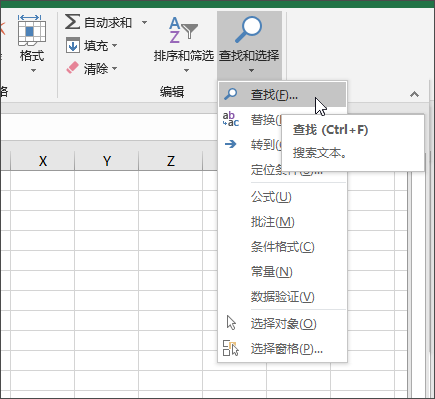Click the 自动求和 label
Image resolution: width=435 pixels, height=399 pixels.
click(x=108, y=23)
